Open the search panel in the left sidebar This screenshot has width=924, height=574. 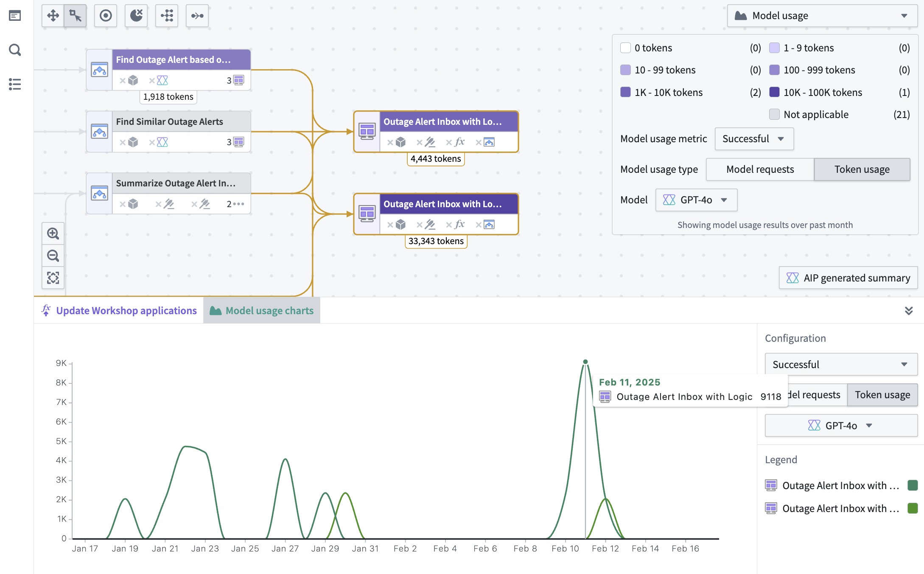tap(15, 50)
